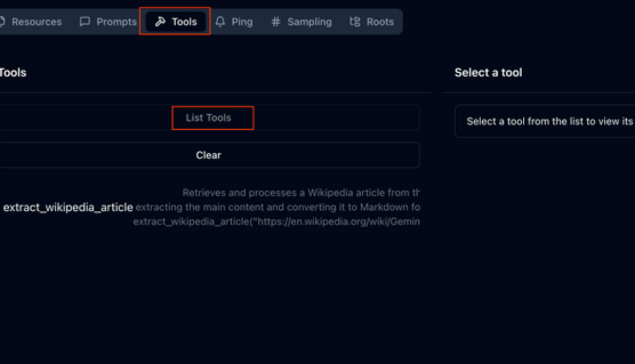Click the hash icon beside Sampling

click(x=276, y=22)
